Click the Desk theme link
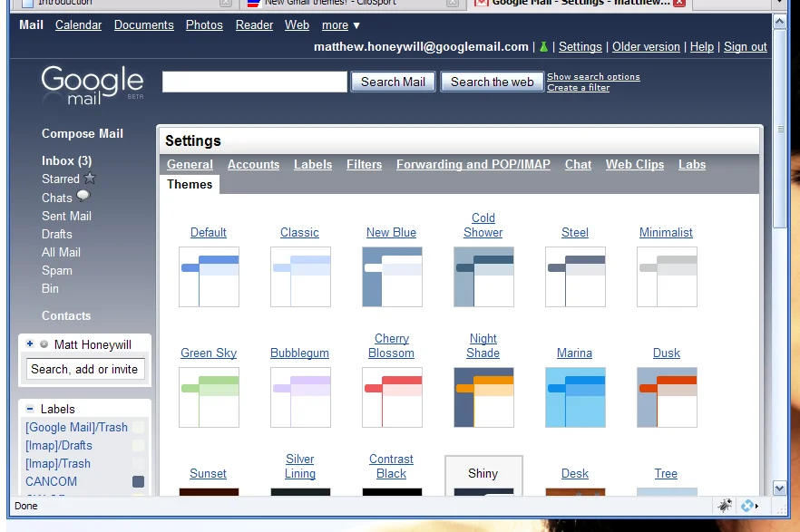The image size is (800, 532). pyautogui.click(x=575, y=474)
